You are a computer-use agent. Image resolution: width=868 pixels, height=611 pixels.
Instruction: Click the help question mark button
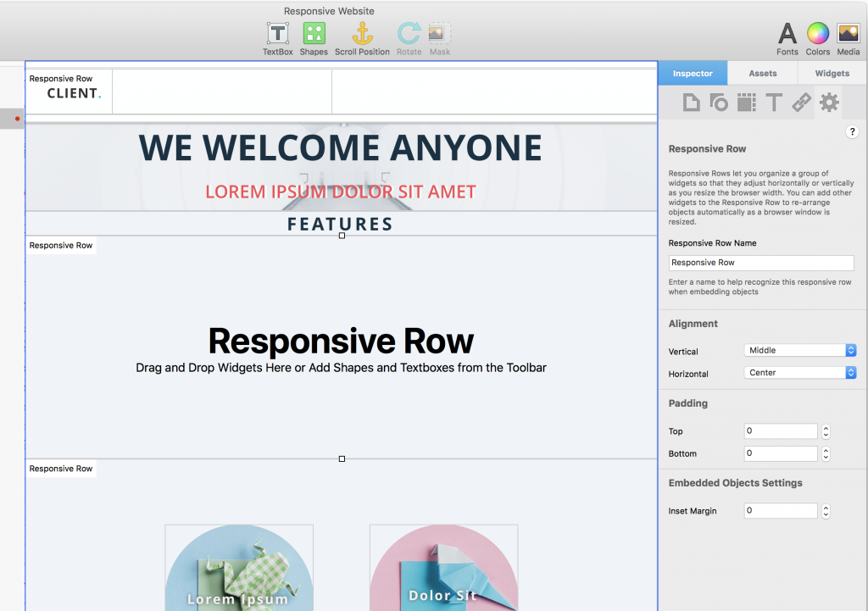click(x=852, y=131)
